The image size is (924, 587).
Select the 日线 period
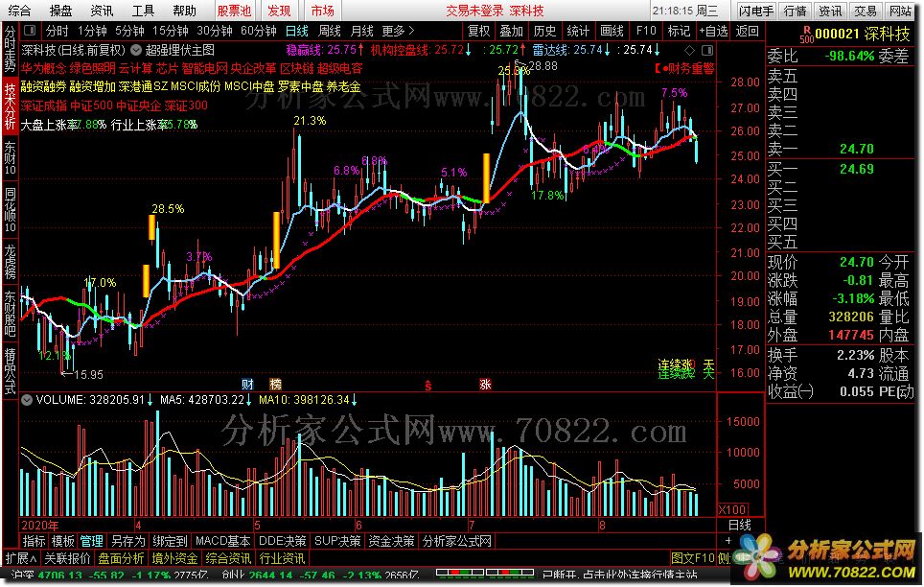coord(297,31)
